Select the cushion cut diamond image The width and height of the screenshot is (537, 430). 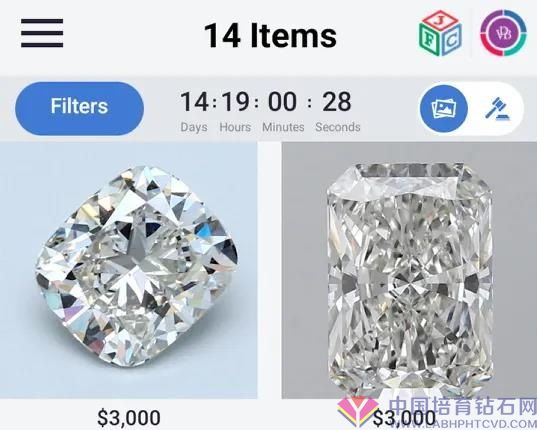[128, 270]
